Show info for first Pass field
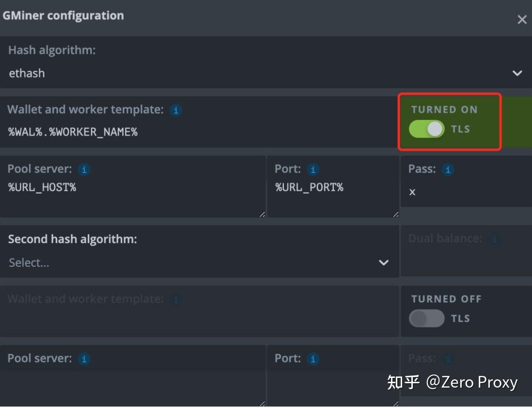The width and height of the screenshot is (532, 407). 448,169
